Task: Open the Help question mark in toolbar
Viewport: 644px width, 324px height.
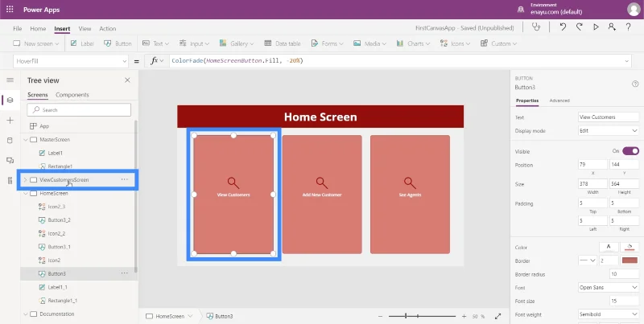Action: click(629, 27)
